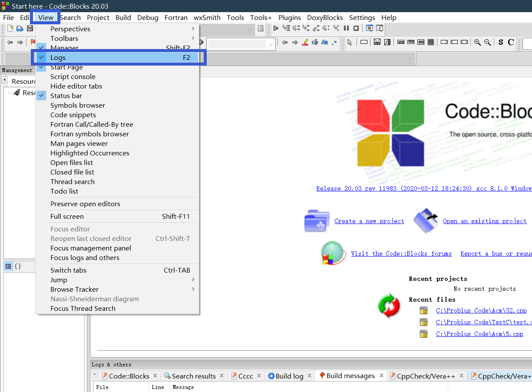Image resolution: width=532 pixels, height=392 pixels.
Task: Expand the Perspectives submenu
Action: click(x=118, y=29)
